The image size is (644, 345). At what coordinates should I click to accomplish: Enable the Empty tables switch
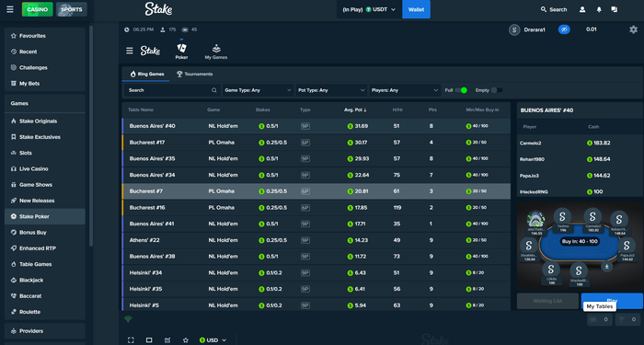point(497,90)
